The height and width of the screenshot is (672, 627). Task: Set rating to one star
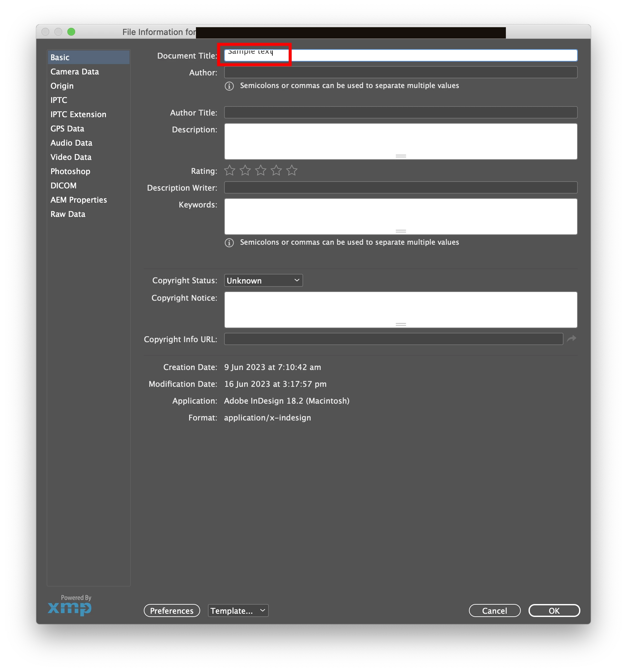[x=230, y=170]
